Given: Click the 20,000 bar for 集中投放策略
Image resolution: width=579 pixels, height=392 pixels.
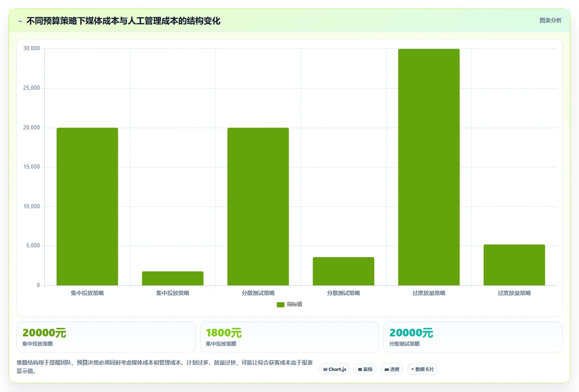Looking at the screenshot, I should pyautogui.click(x=87, y=207).
